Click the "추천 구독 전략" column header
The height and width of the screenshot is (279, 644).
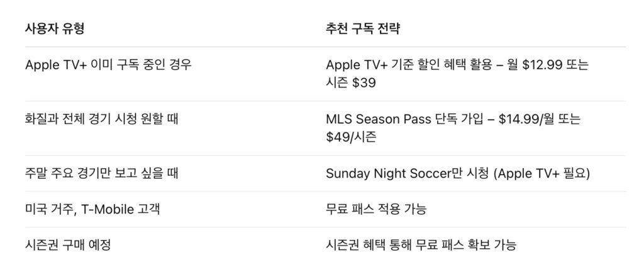click(x=363, y=29)
